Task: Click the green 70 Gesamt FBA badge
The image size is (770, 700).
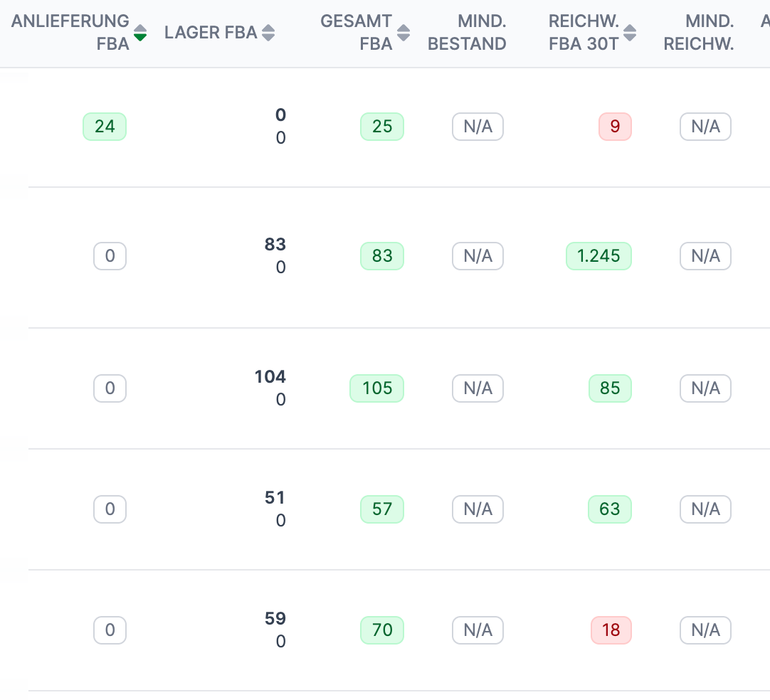Action: pyautogui.click(x=382, y=630)
